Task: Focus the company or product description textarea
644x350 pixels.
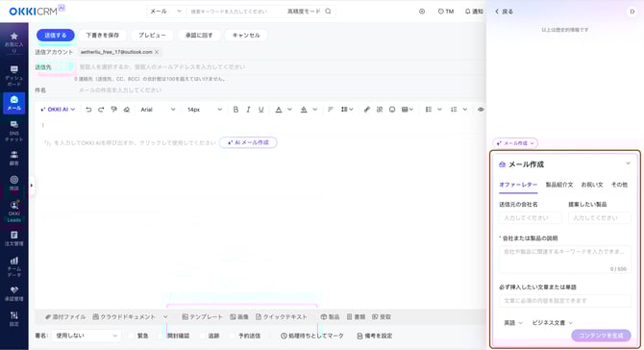Action: coord(565,260)
